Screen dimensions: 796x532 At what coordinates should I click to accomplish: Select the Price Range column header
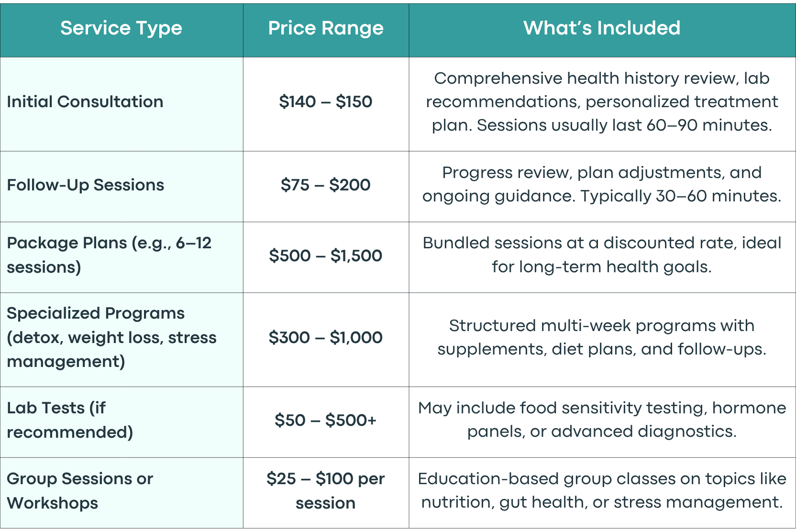point(326,30)
